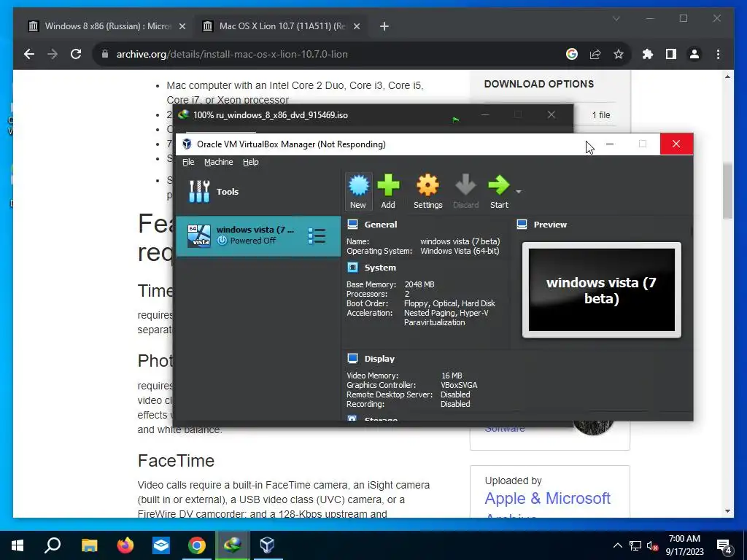The width and height of the screenshot is (747, 560).
Task: Select the Tools entry in VirtualBox sidebar
Action: click(258, 192)
